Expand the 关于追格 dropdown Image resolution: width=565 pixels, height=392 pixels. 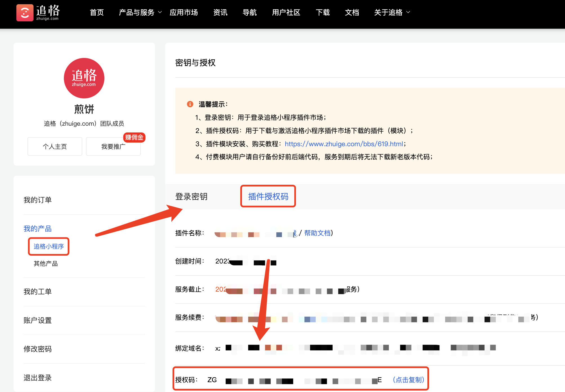[x=392, y=12]
